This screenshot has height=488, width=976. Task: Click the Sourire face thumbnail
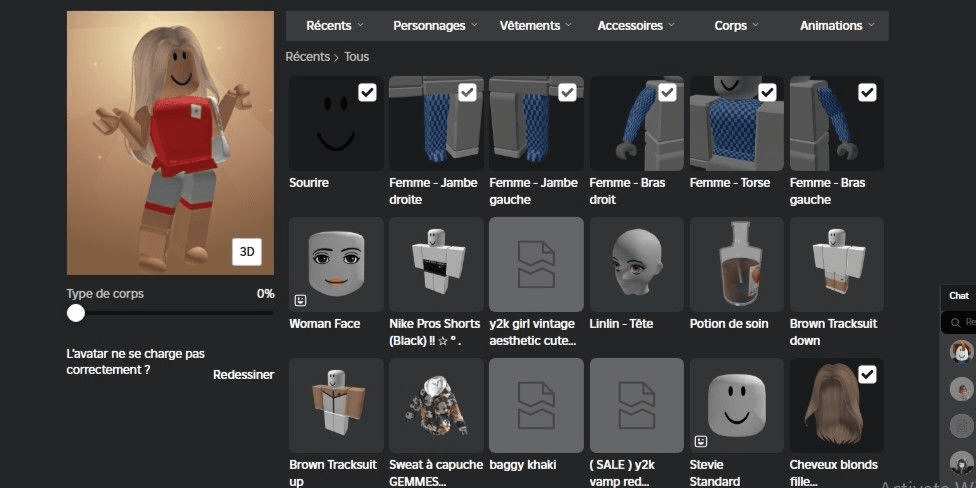tap(336, 123)
